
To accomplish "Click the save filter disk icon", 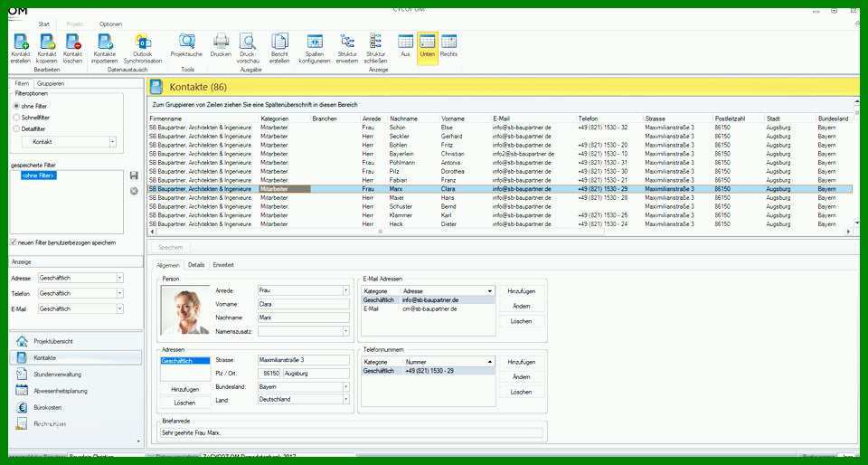I will click(134, 176).
